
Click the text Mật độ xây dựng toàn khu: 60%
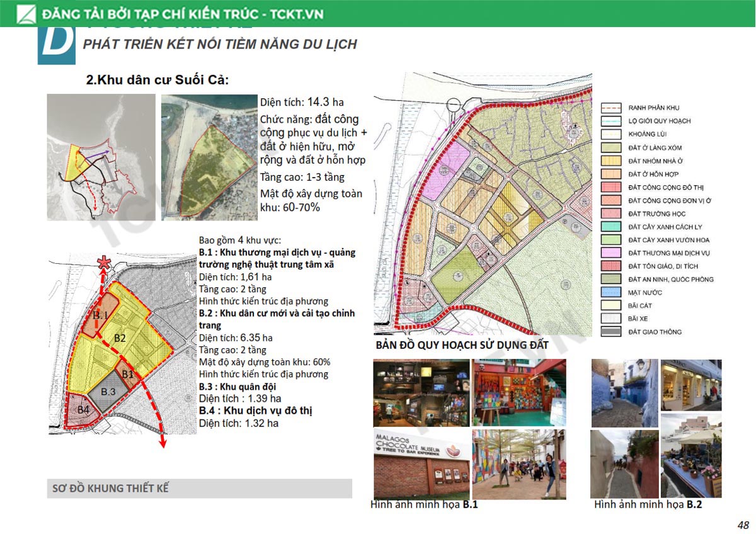click(x=265, y=362)
